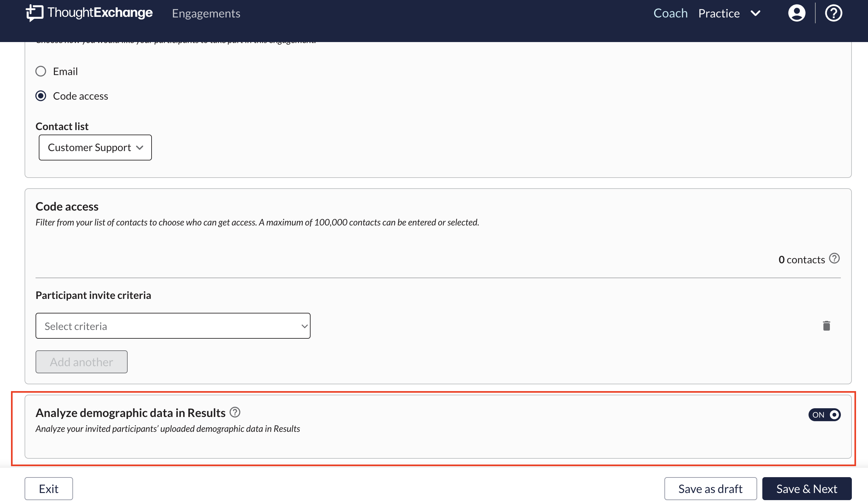The height and width of the screenshot is (504, 868).
Task: Delete criteria row with trash icon
Action: click(826, 326)
